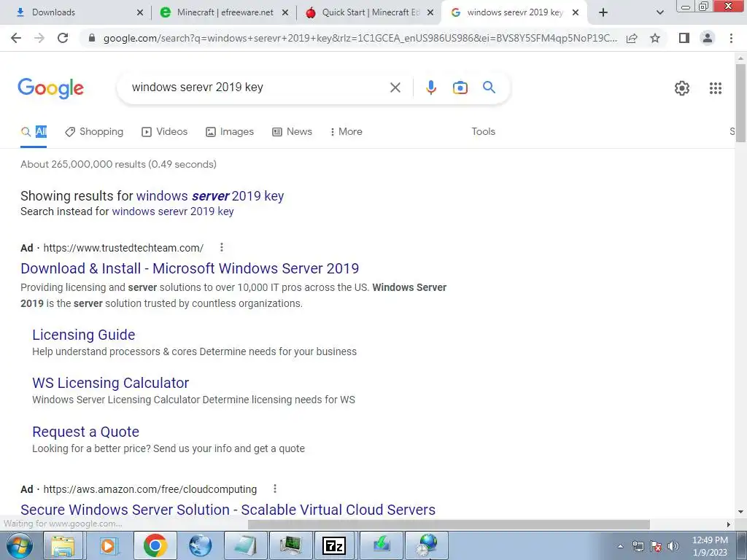Select the All results filter
The height and width of the screenshot is (560, 747).
34,132
